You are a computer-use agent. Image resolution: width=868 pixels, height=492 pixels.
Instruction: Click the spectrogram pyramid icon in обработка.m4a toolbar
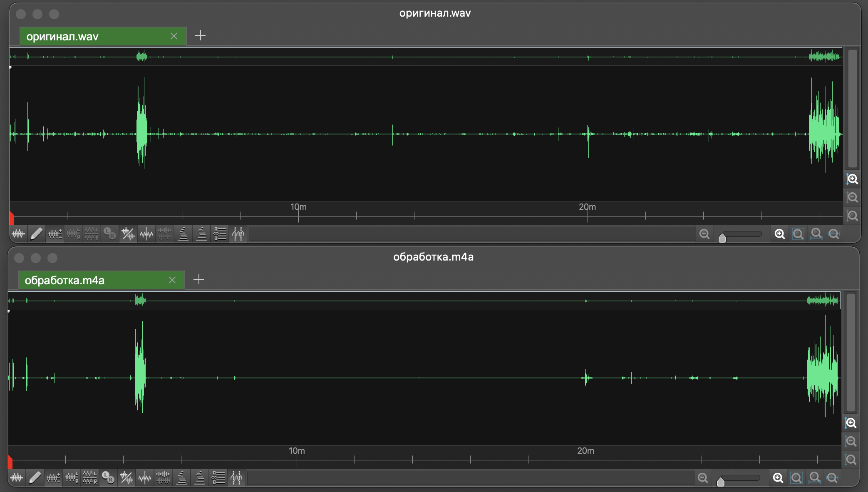coord(181,478)
